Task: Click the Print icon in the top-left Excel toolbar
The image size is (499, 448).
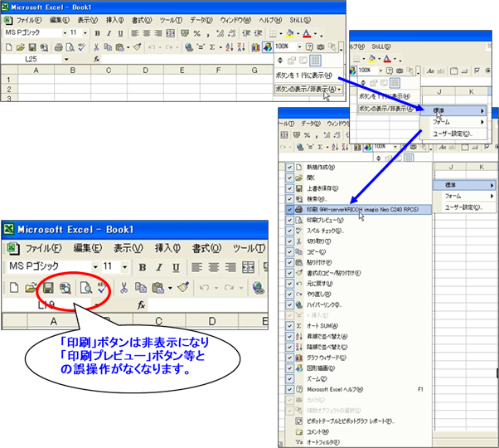Action: coord(58,47)
